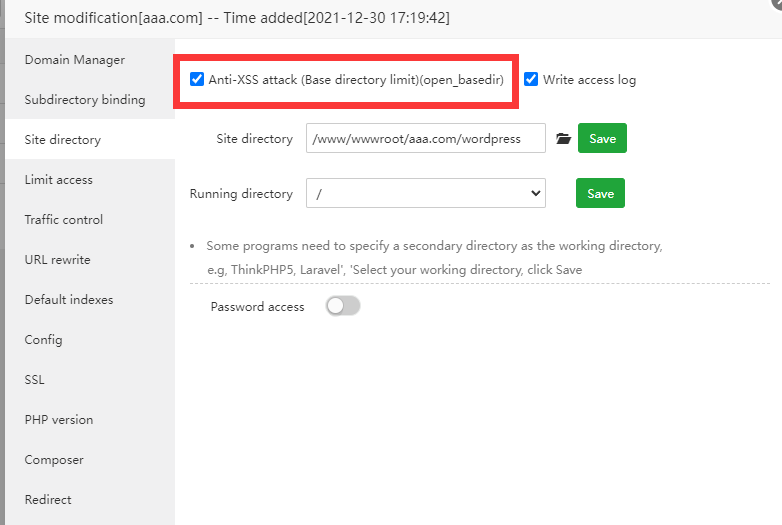Open the Domain Manager tab
782x525 pixels.
click(75, 60)
